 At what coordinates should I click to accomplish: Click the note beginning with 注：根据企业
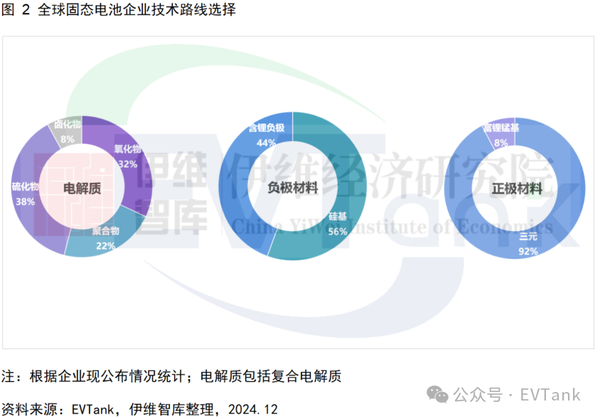pos(171,376)
